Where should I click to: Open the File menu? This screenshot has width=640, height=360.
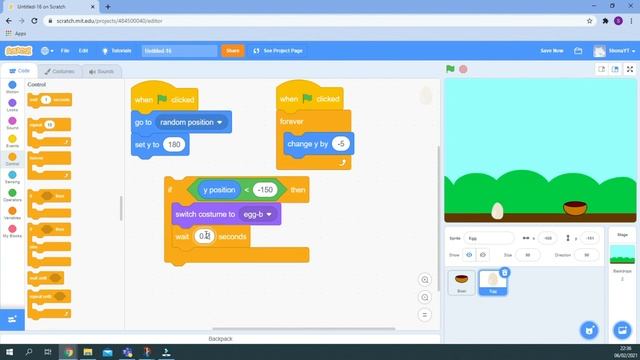pos(65,51)
